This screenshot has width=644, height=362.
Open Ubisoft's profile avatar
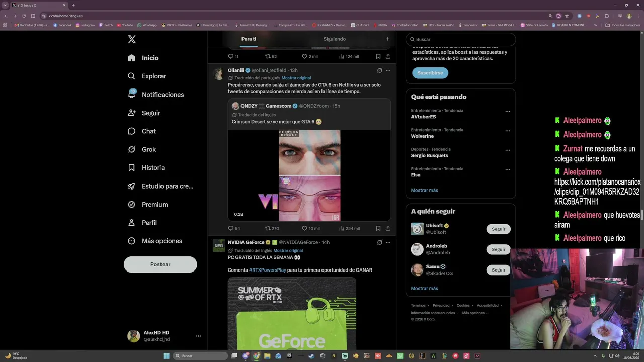pos(417,229)
